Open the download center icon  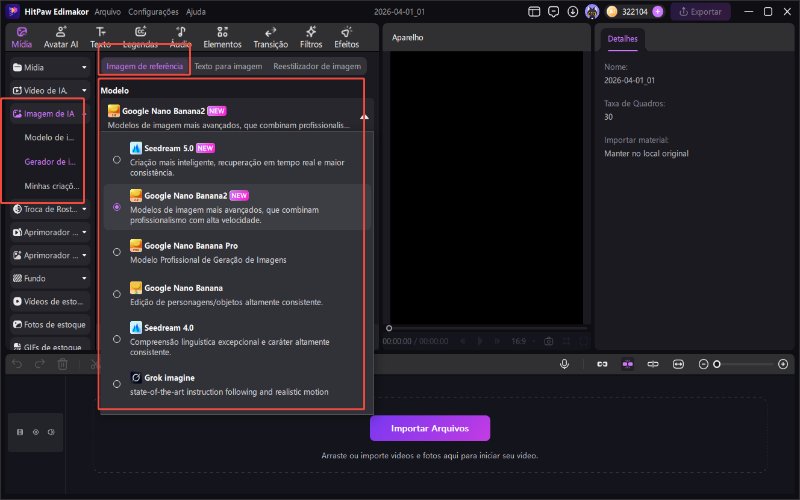[572, 12]
